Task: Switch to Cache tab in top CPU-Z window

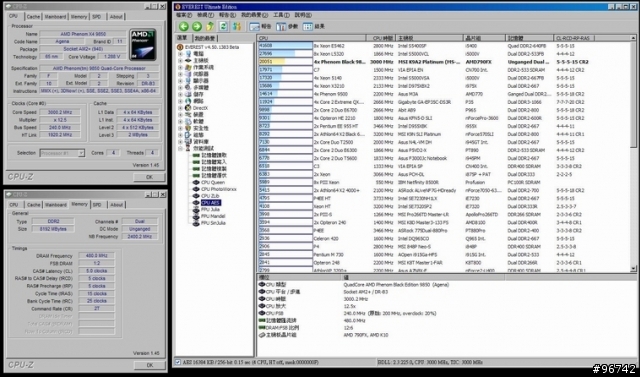Action: click(33, 17)
